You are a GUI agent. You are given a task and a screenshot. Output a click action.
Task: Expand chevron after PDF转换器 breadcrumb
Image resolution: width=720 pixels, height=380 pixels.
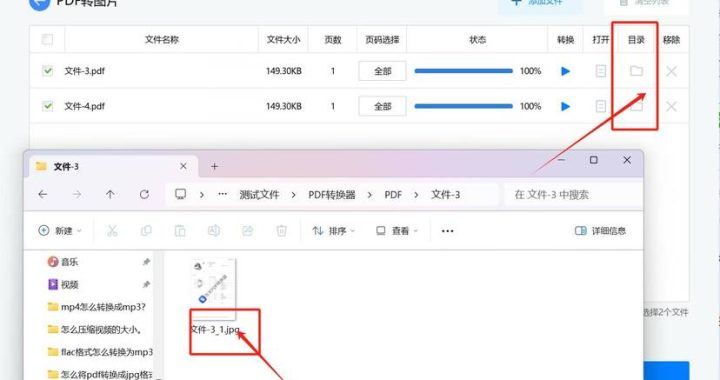click(x=370, y=195)
